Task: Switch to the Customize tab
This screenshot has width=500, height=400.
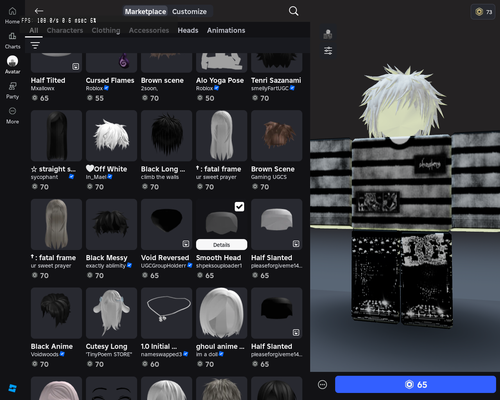Action: pyautogui.click(x=189, y=12)
